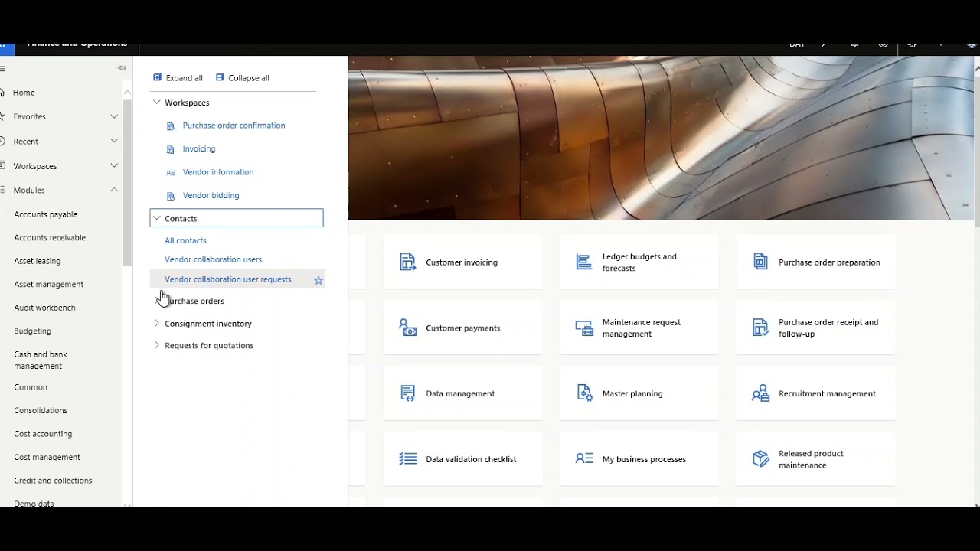This screenshot has height=551, width=980.
Task: Open the Purchase order preparation tile
Action: pyautogui.click(x=815, y=262)
